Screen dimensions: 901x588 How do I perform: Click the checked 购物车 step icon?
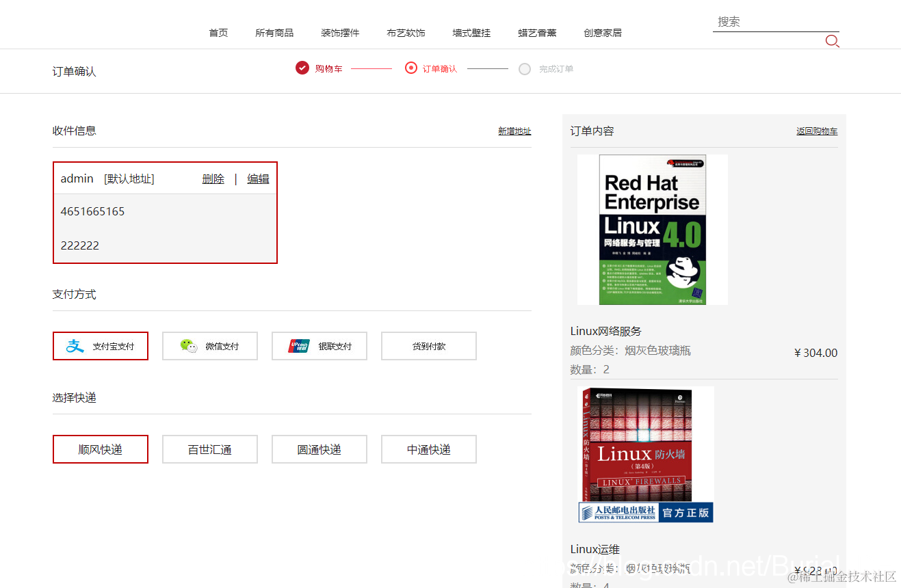tap(302, 68)
